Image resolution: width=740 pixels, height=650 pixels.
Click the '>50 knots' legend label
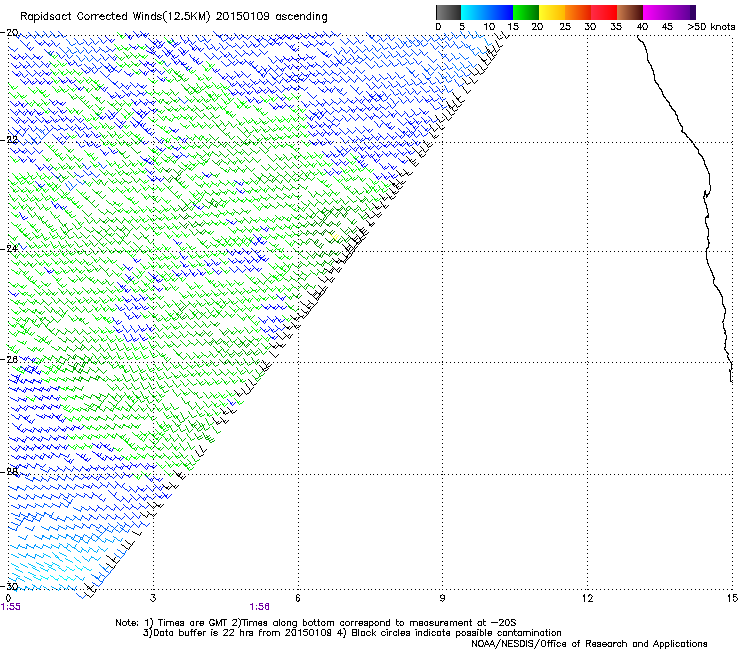pyautogui.click(x=711, y=27)
